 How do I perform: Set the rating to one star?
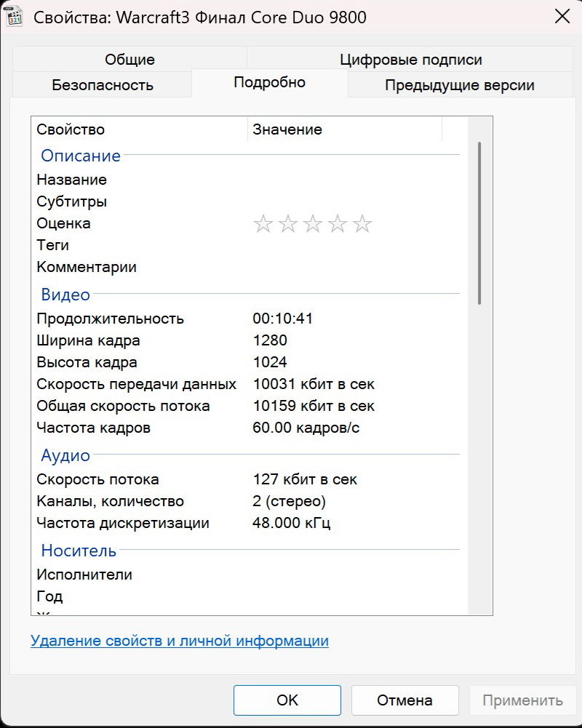click(263, 224)
